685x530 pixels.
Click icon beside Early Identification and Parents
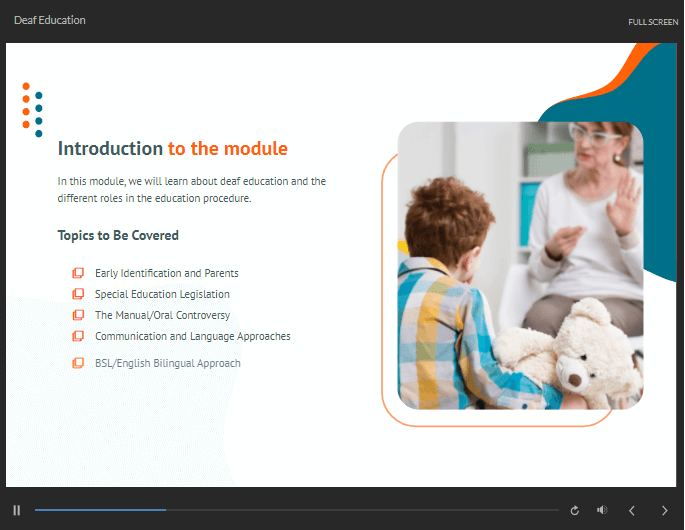(x=78, y=273)
